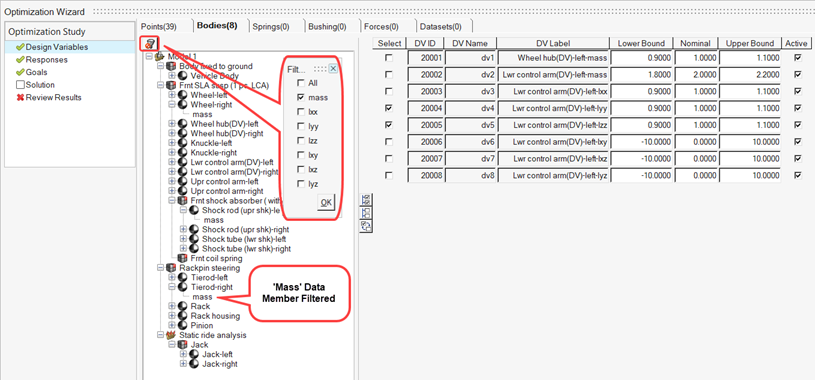Disable Active checkbox for dv8

tap(797, 176)
